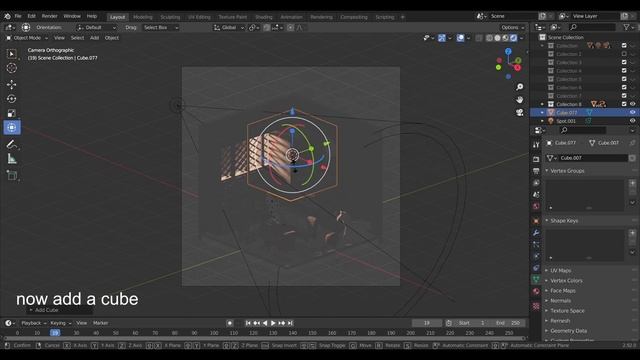Hide Spot.001 with its eye icon
Screen dimensions: 640x360
632,121
